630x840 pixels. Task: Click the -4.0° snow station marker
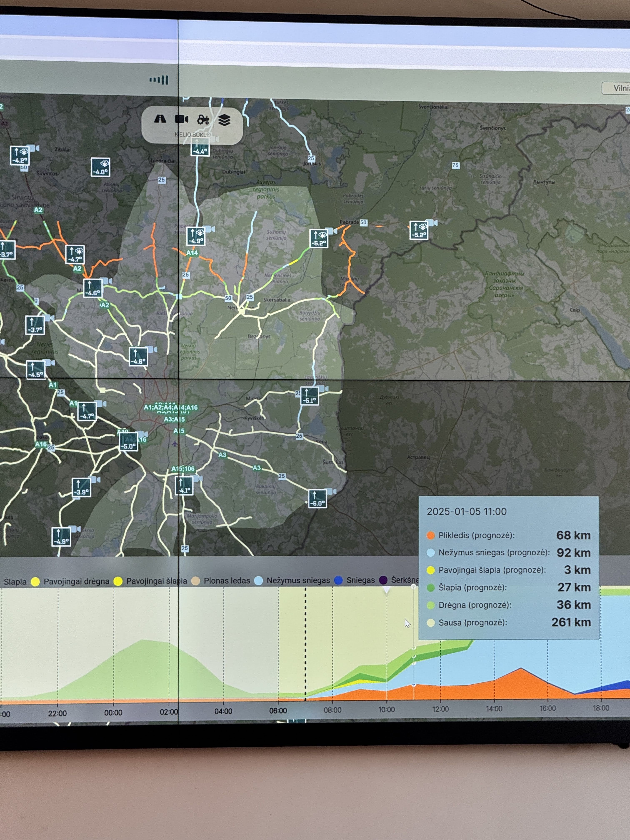click(101, 167)
